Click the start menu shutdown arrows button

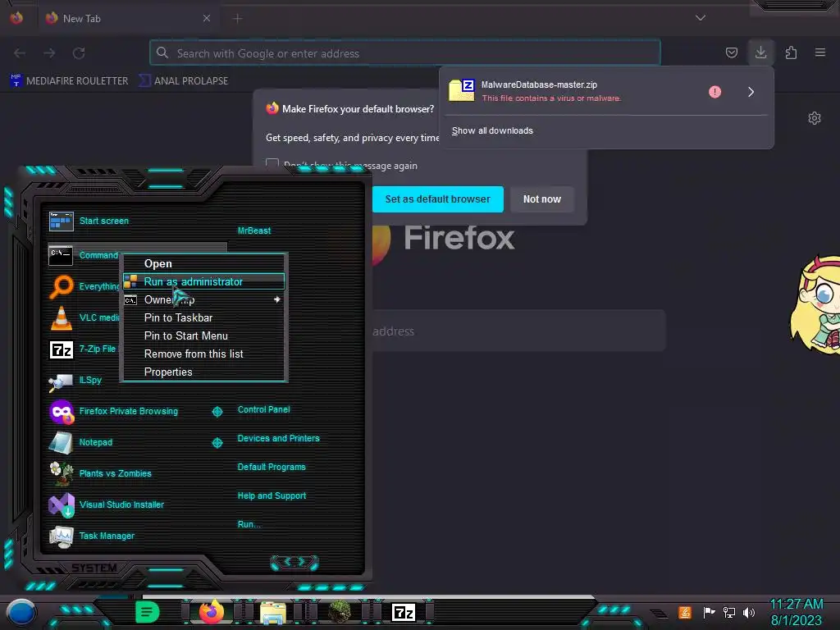click(294, 562)
